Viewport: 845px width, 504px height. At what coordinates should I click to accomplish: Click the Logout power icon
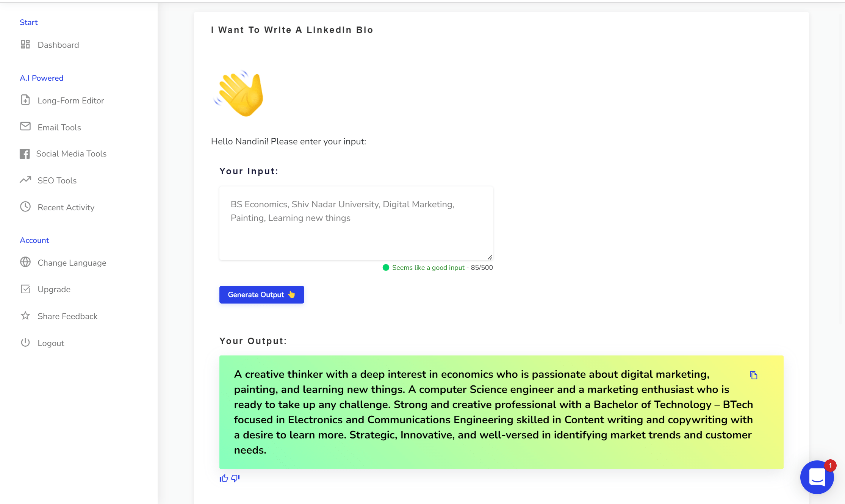coord(25,343)
